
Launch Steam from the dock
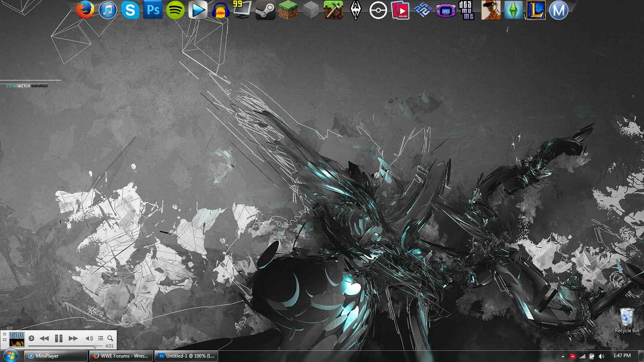coord(265,10)
